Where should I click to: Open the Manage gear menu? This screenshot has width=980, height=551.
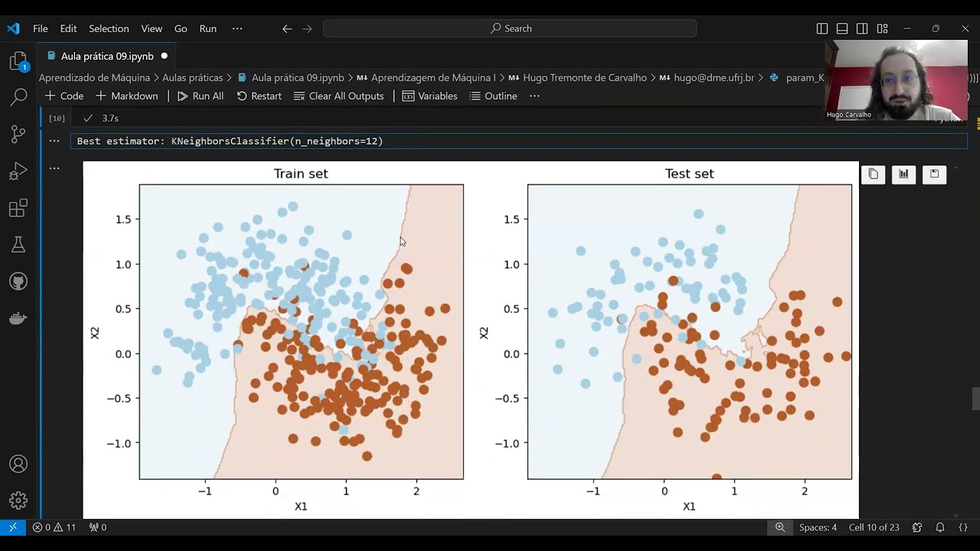point(18,500)
